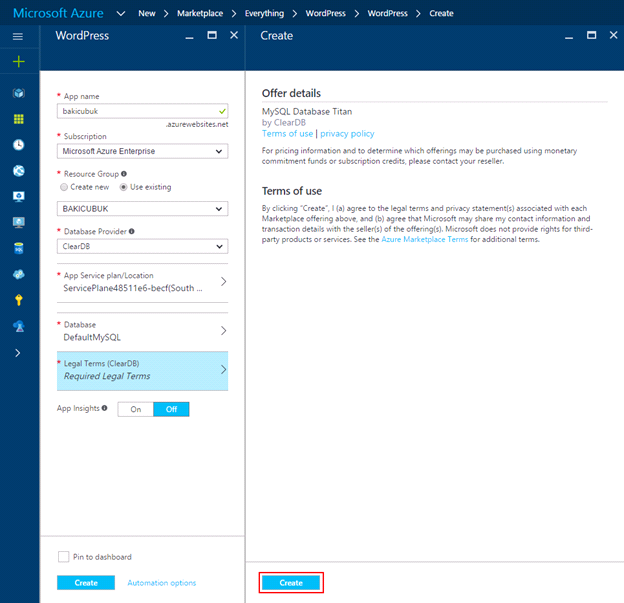
Task: Open the Subscription dropdown
Action: (142, 151)
